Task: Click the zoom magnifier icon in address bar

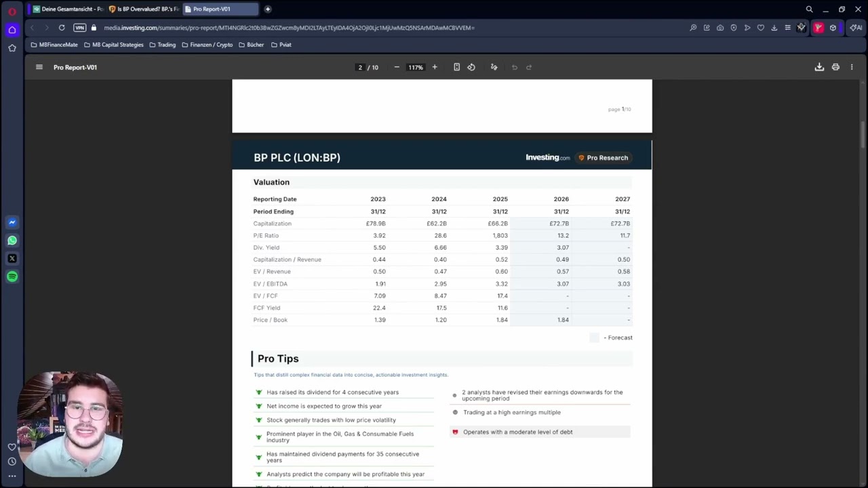Action: [693, 28]
